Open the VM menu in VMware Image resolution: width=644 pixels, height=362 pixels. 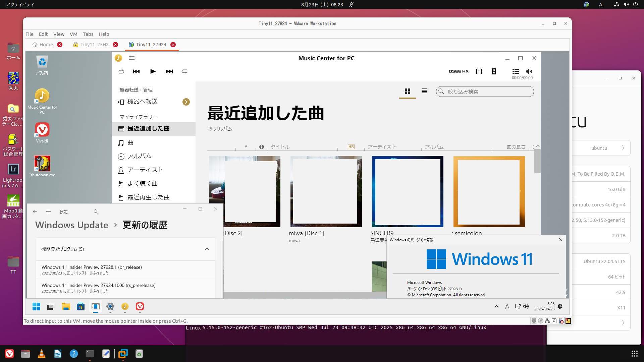point(73,34)
